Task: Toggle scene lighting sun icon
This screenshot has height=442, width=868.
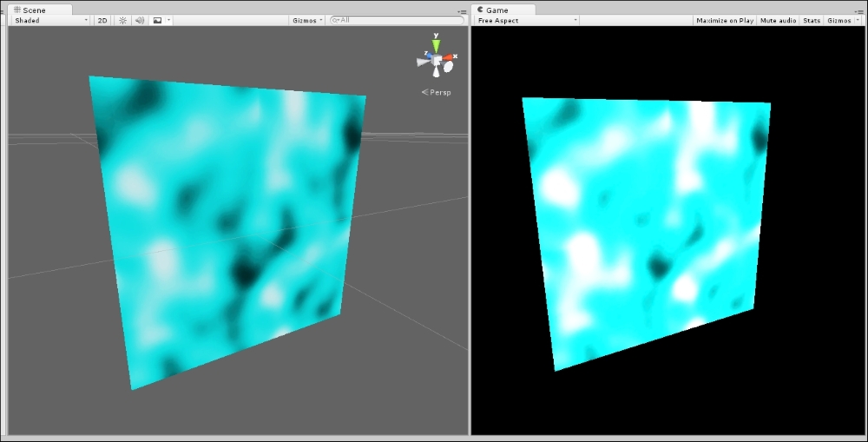Action: click(122, 20)
